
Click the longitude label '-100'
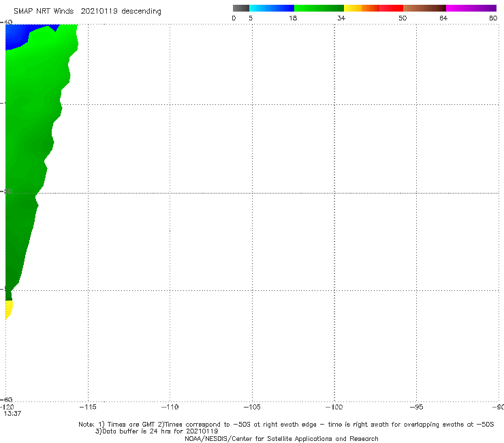coord(334,407)
